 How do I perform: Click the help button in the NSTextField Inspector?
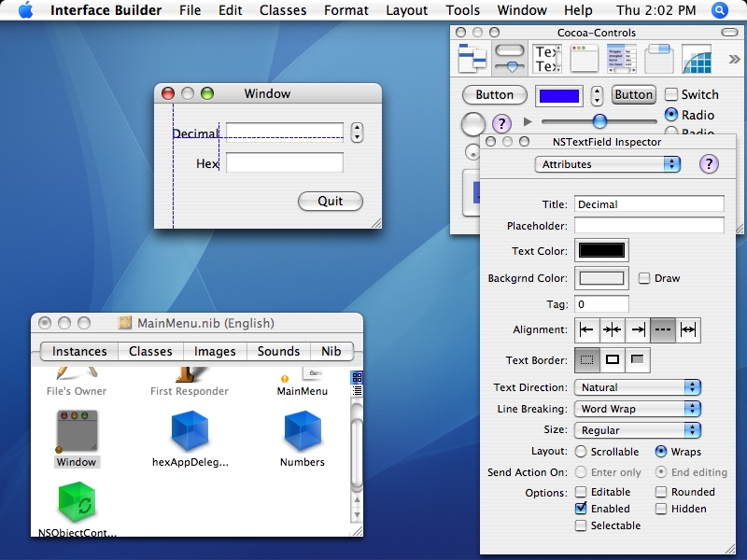pos(709,164)
